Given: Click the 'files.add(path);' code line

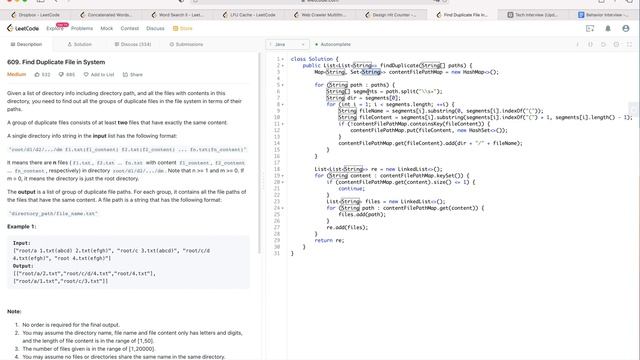Looking at the screenshot, I should click(362, 214).
